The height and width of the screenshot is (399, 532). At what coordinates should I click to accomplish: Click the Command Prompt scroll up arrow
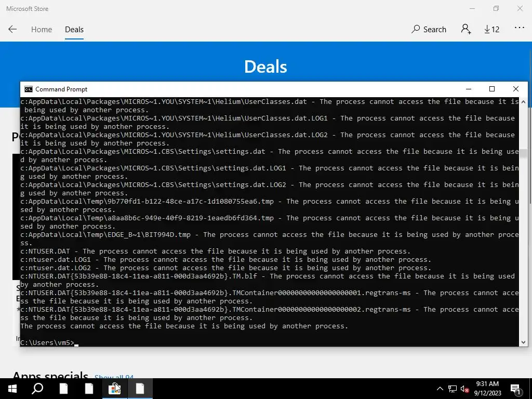(523, 102)
